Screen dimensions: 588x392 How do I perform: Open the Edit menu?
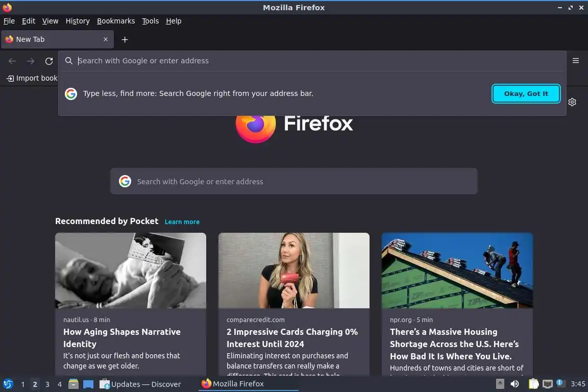pyautogui.click(x=29, y=21)
